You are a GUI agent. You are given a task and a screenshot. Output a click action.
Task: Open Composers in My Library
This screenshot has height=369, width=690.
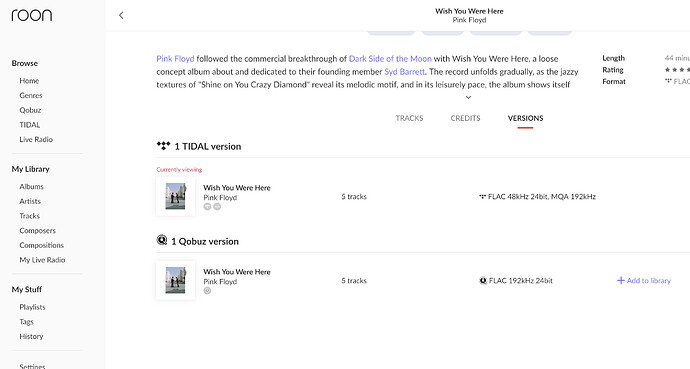click(37, 230)
